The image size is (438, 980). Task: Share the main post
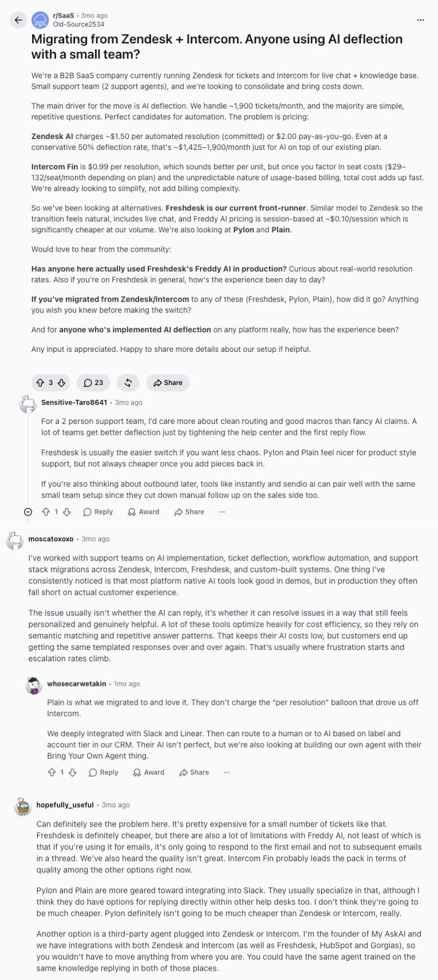[x=168, y=383]
